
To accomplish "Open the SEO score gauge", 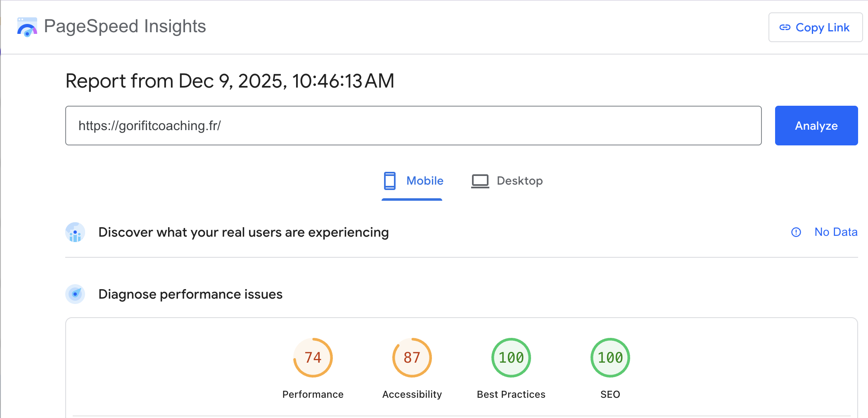I will pyautogui.click(x=610, y=358).
